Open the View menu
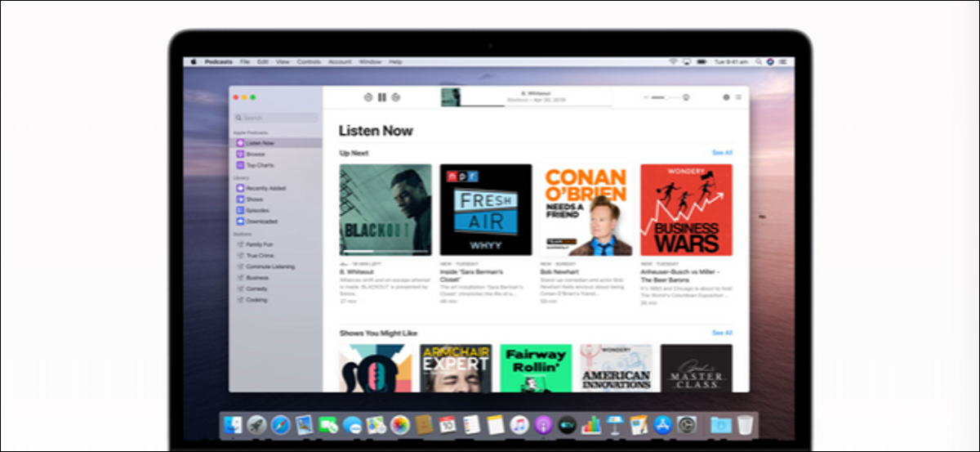 point(283,61)
